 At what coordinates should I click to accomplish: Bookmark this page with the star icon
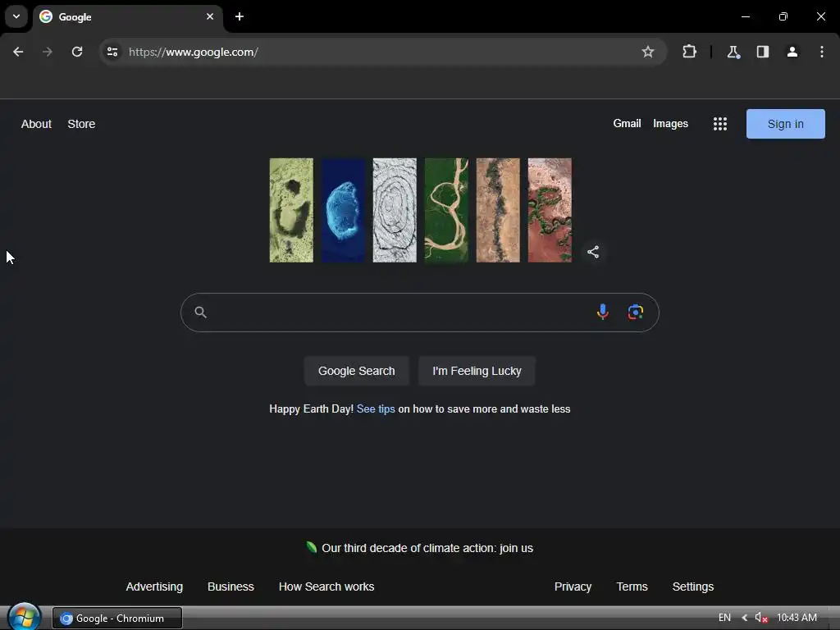tap(648, 52)
